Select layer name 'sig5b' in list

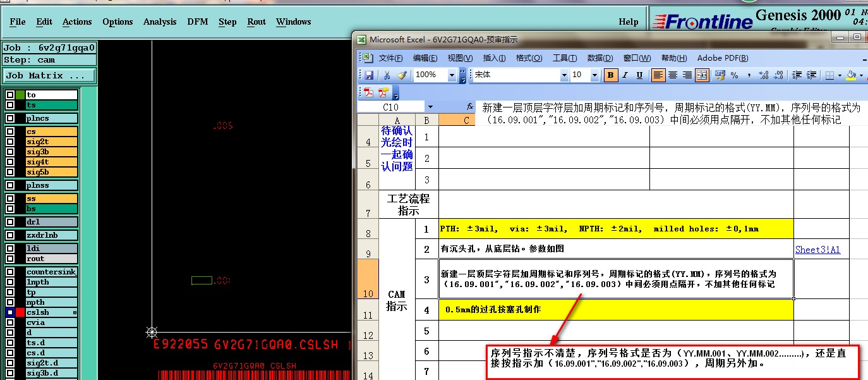51,172
